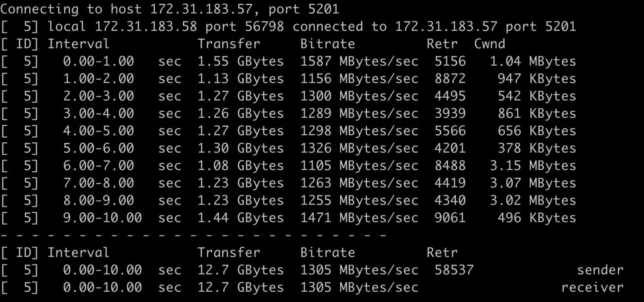Click the 1587 MBytes/sec bitrate value
644x302 pixels.
359,61
